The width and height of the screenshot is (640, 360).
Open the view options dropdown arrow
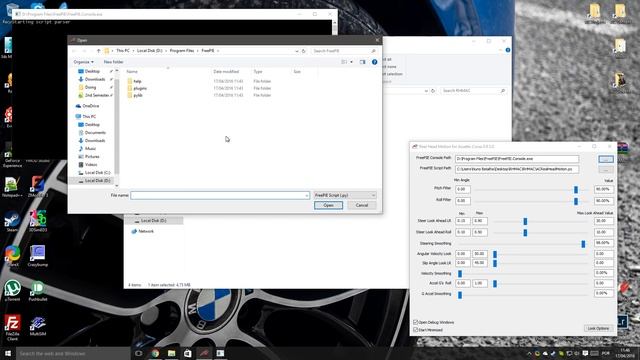[351, 62]
